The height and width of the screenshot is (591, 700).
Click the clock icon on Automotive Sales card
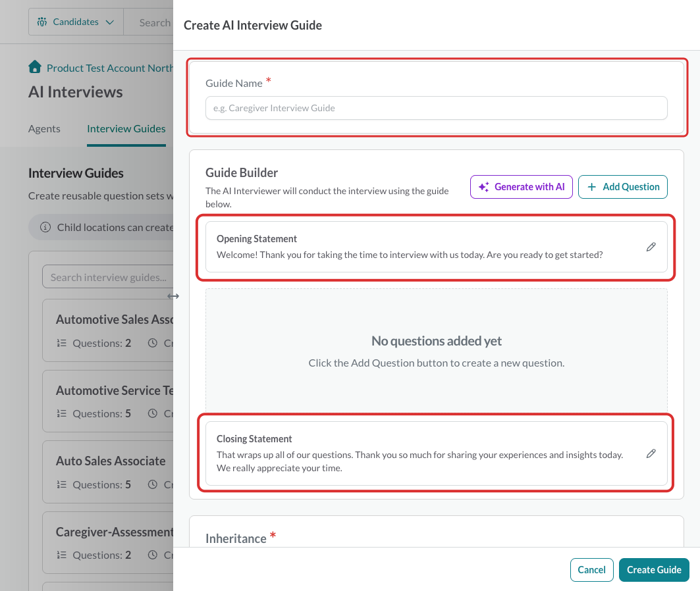click(153, 343)
